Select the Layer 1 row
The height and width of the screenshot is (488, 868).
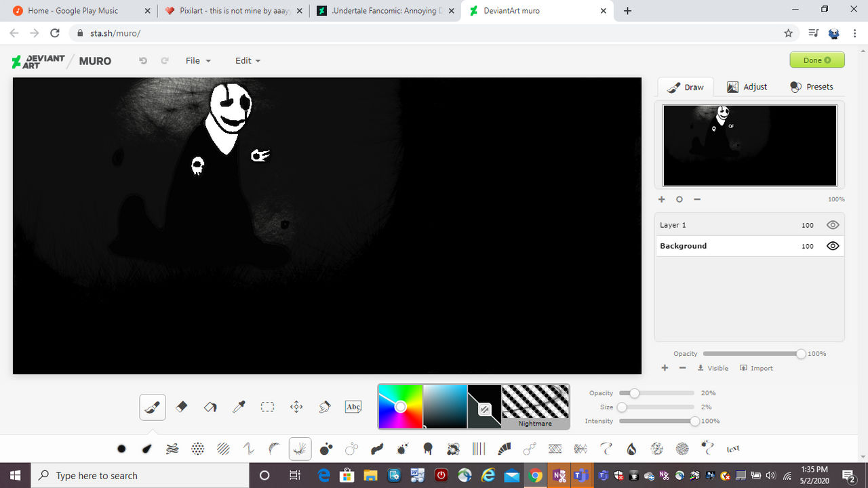[x=749, y=225]
